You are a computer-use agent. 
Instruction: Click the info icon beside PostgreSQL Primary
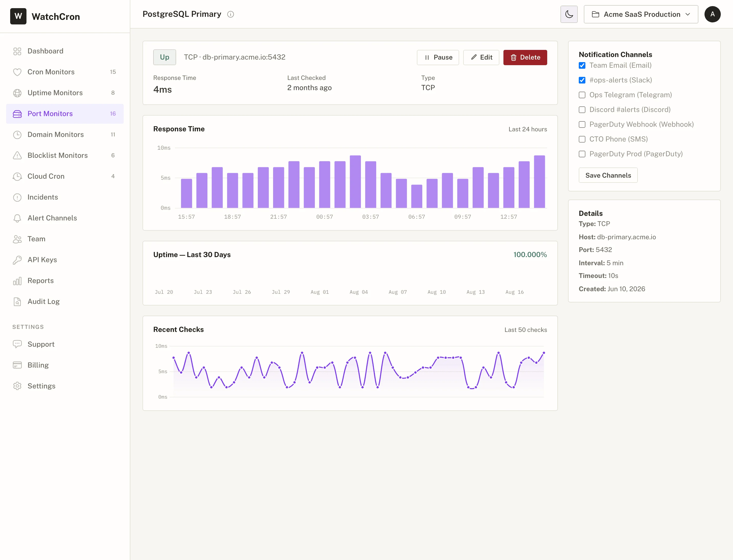(x=231, y=14)
